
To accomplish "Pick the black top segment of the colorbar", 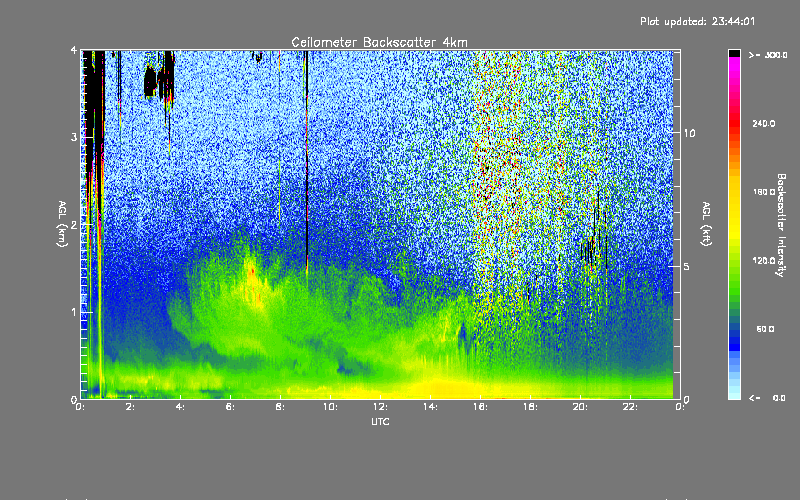I will point(734,53).
